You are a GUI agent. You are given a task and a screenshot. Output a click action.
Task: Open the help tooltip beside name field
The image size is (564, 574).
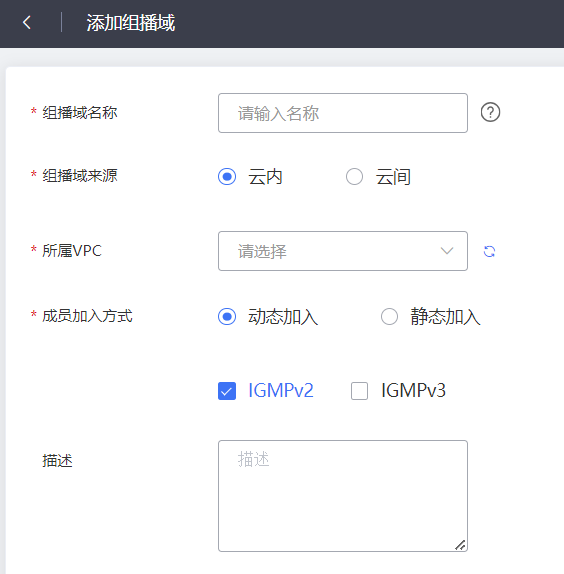click(490, 112)
